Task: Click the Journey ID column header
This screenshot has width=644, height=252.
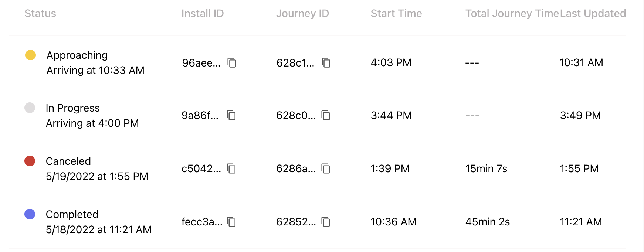Action: (302, 14)
